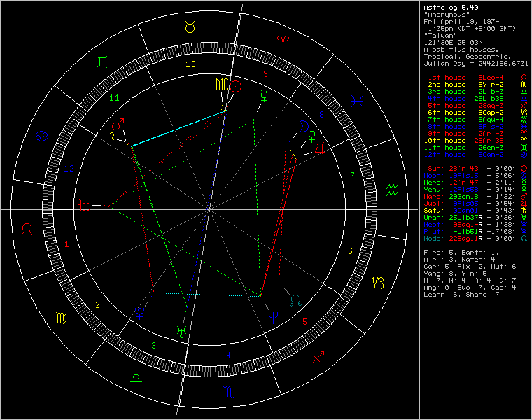Click the Julian Day value line
This screenshot has width=532, height=420.
point(476,64)
